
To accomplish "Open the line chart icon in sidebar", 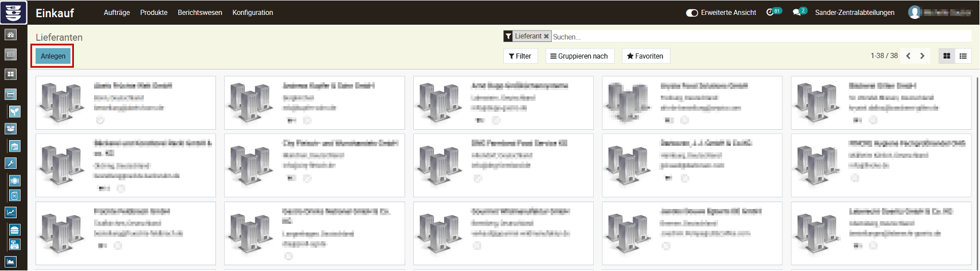I will pos(10,212).
